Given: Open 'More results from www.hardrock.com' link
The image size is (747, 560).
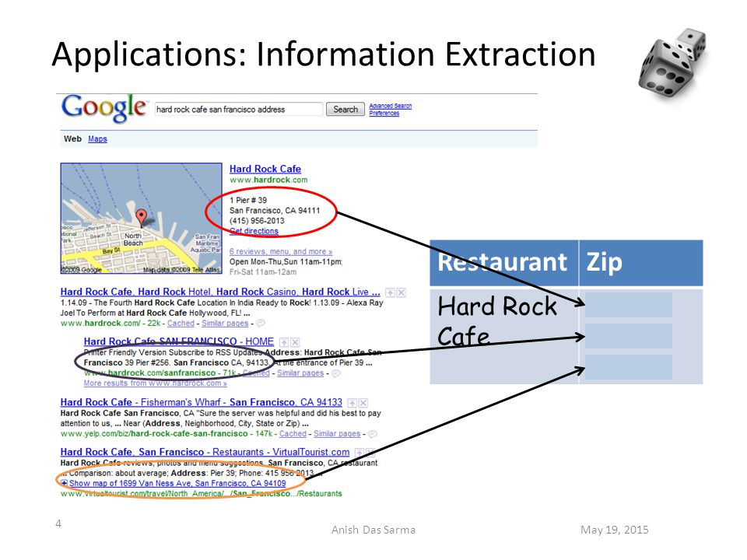Looking at the screenshot, I should click(156, 383).
